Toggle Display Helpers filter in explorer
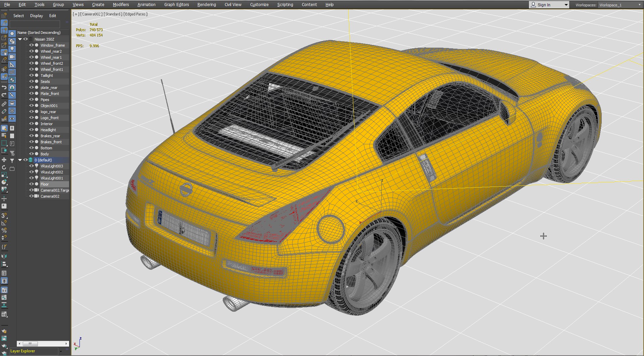The height and width of the screenshot is (356, 644). coord(12,64)
